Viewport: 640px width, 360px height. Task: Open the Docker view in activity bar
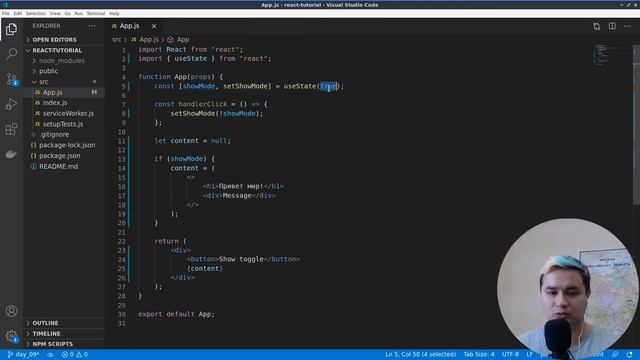tap(11, 154)
